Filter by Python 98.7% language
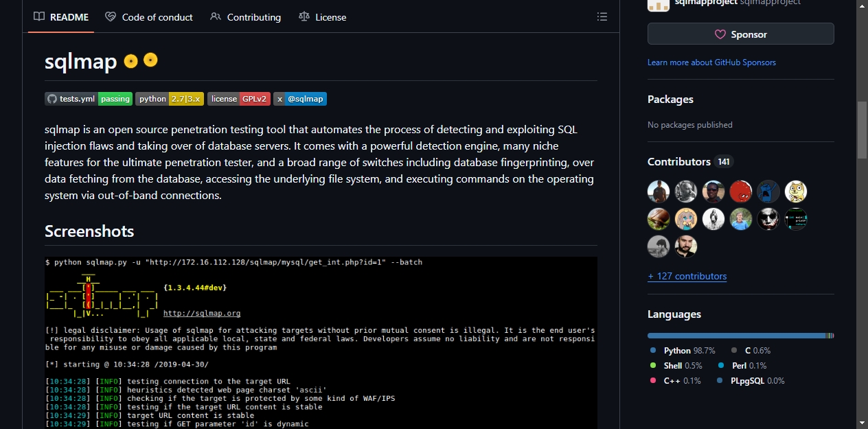This screenshot has height=429, width=868. (x=683, y=351)
